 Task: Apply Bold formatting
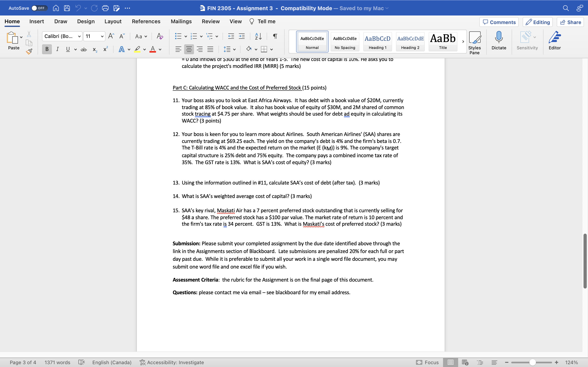pos(47,49)
